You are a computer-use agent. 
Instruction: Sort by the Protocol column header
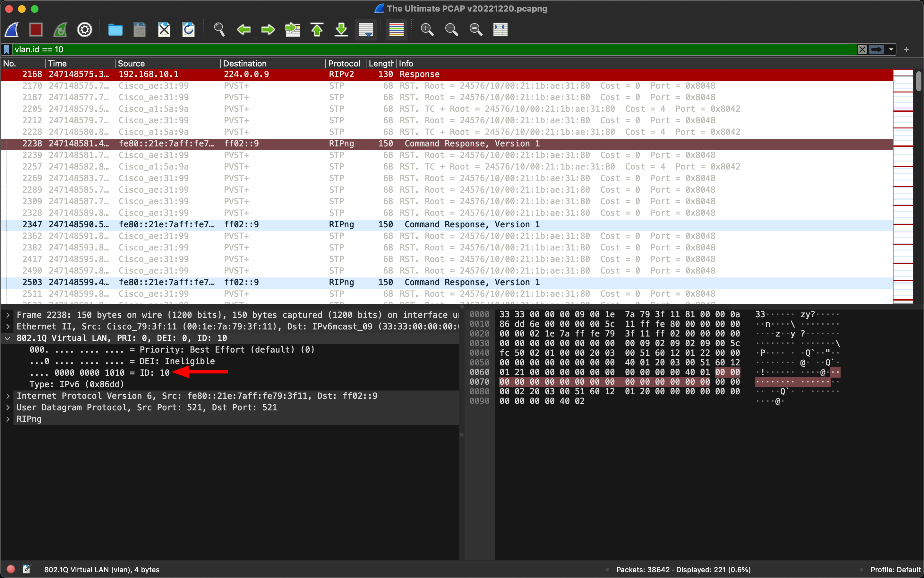point(345,64)
